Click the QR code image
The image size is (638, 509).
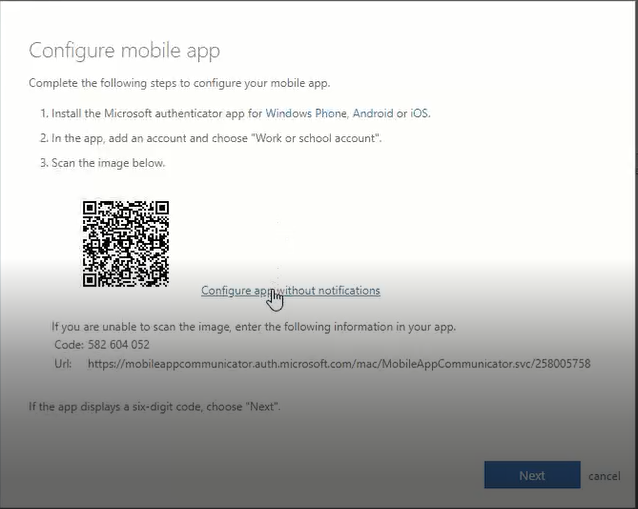pyautogui.click(x=126, y=244)
